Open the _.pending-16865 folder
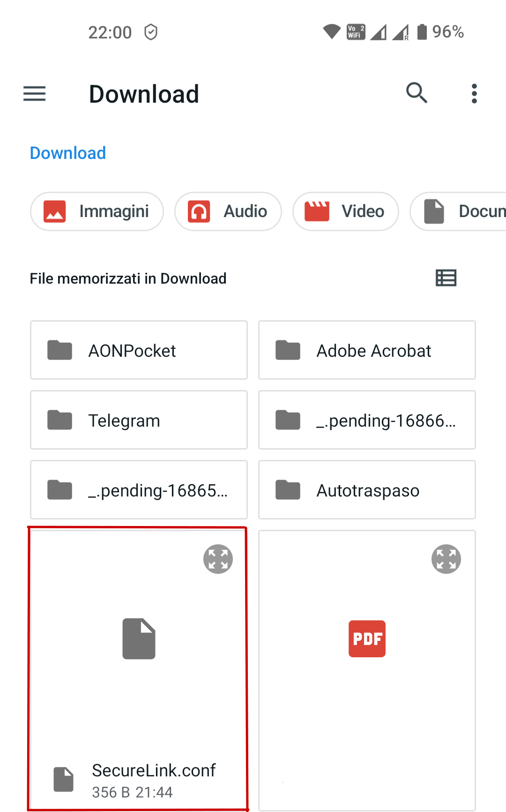This screenshot has height=812, width=506. point(139,490)
